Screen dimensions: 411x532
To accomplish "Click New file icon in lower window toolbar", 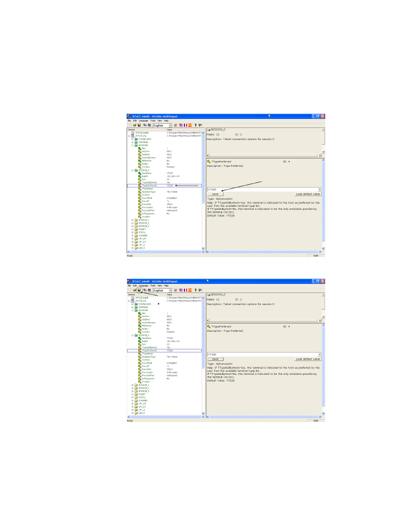I will [130, 290].
